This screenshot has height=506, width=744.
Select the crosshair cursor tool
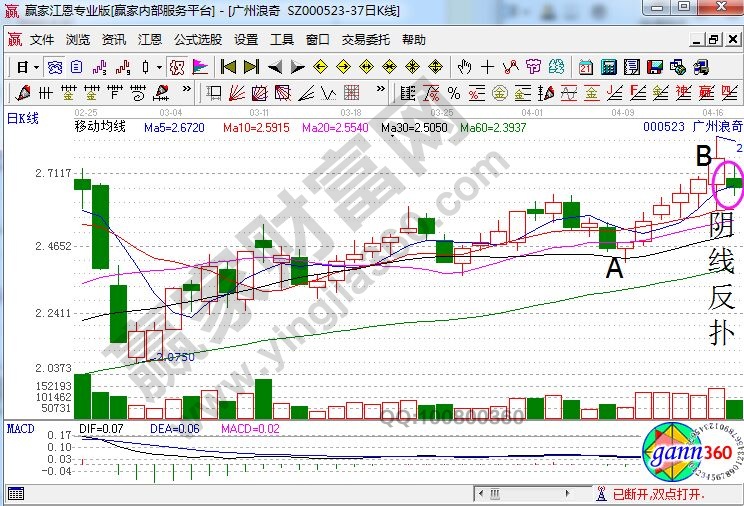(487, 67)
